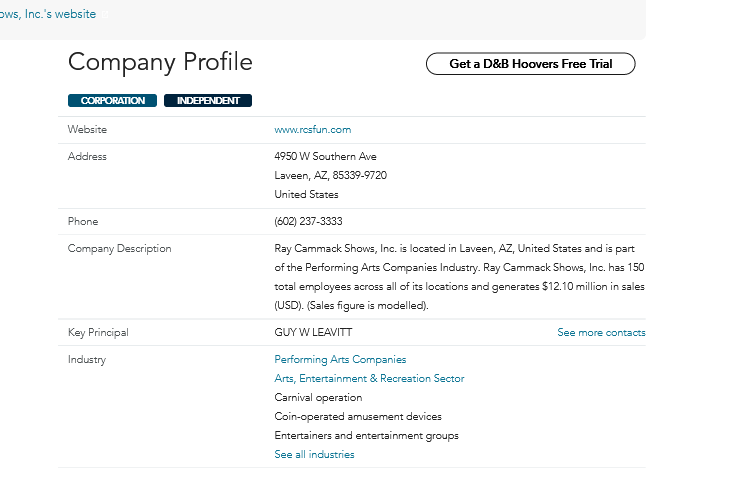Click Coin-operated amusement devices text
This screenshot has width=734, height=490.
pyautogui.click(x=358, y=416)
